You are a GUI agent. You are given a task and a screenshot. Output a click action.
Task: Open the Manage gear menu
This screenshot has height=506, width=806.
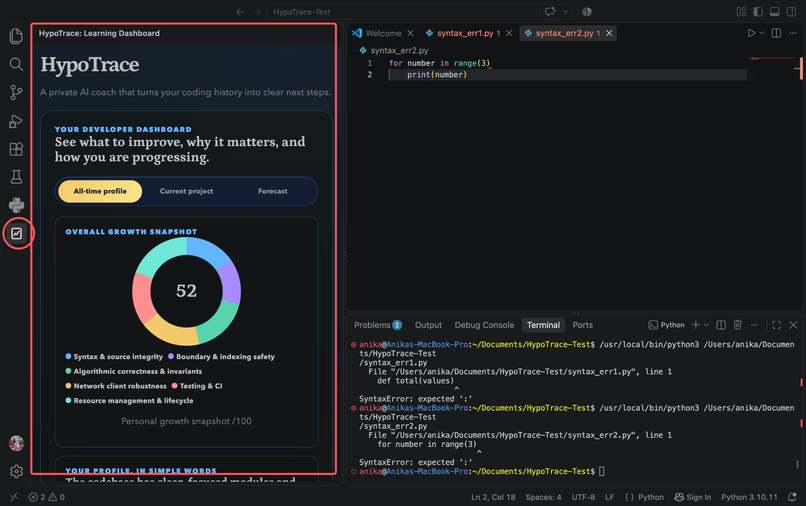16,472
